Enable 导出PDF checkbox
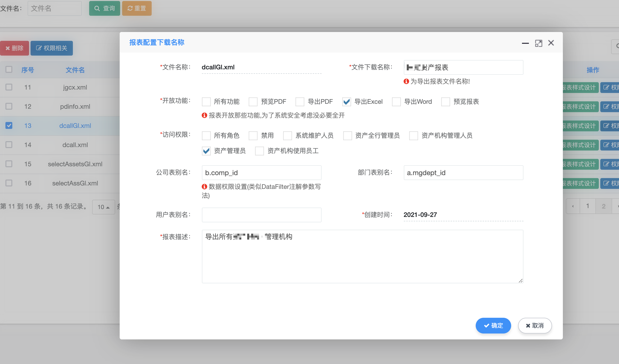This screenshot has width=619, height=364. 300,102
